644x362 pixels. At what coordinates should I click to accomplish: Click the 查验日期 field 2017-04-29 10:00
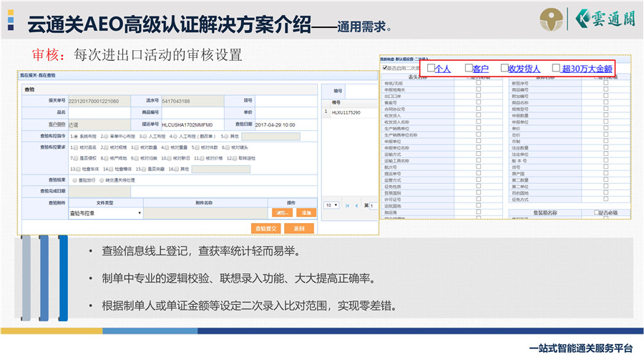286,124
